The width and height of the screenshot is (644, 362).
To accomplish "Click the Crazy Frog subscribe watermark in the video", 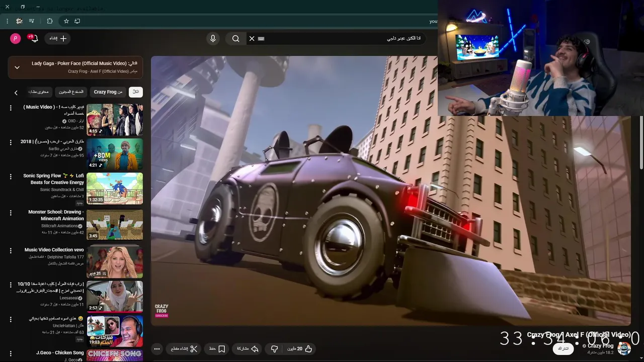I will point(162,311).
